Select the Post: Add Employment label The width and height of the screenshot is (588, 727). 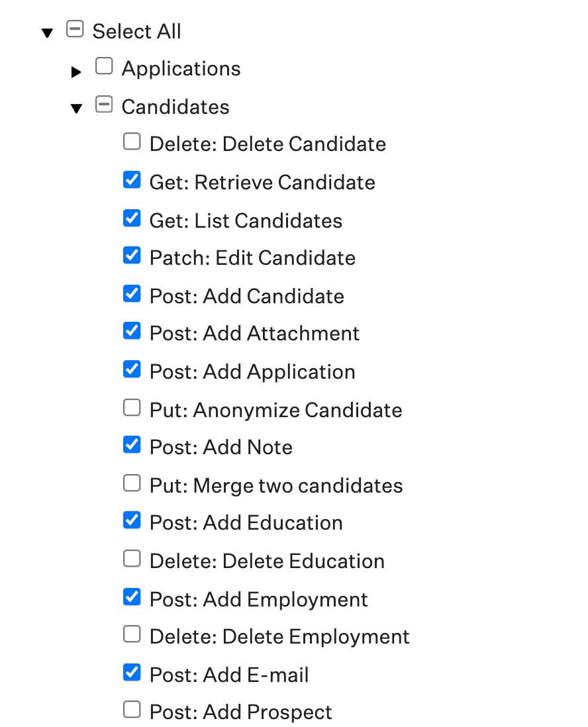tap(259, 600)
